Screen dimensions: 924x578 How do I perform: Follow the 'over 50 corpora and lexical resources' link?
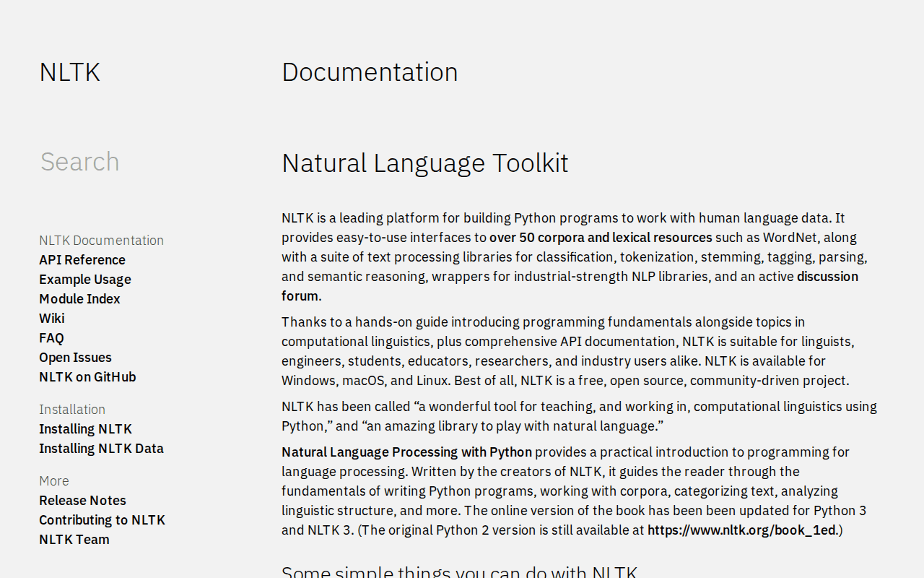click(601, 238)
